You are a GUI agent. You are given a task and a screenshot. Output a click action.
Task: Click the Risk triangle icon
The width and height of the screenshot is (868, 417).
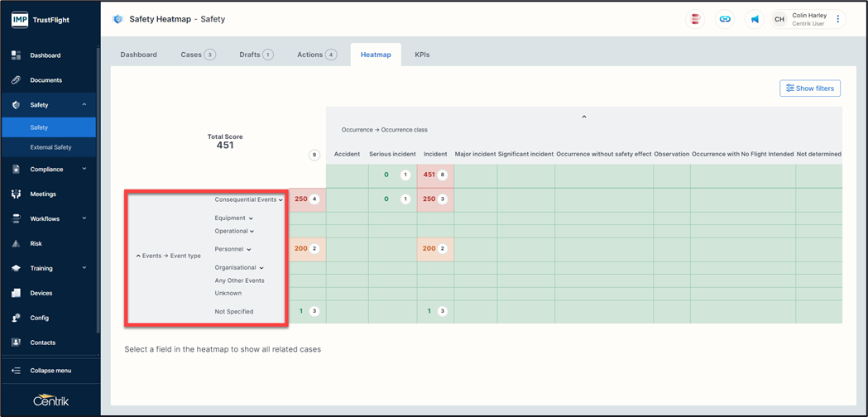pos(16,244)
